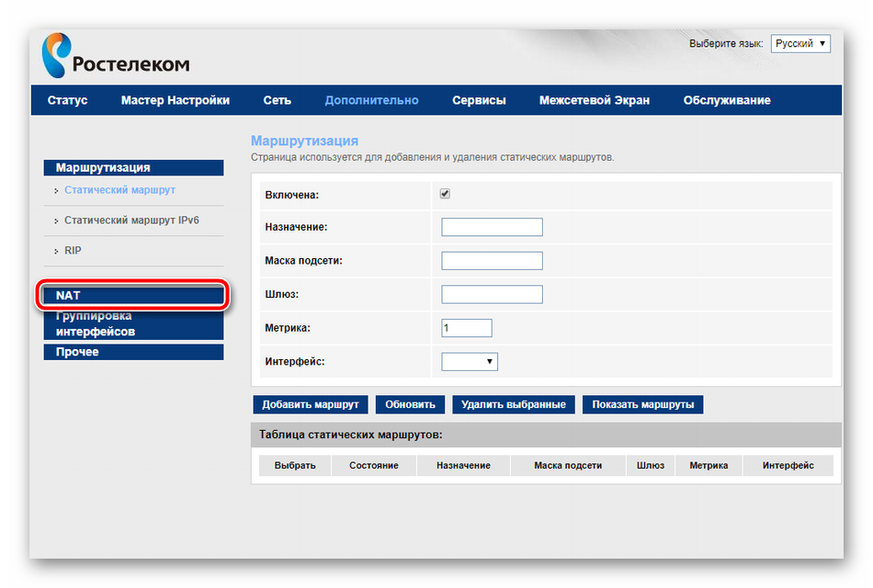Open the 'Сервисы' menu

[x=479, y=100]
